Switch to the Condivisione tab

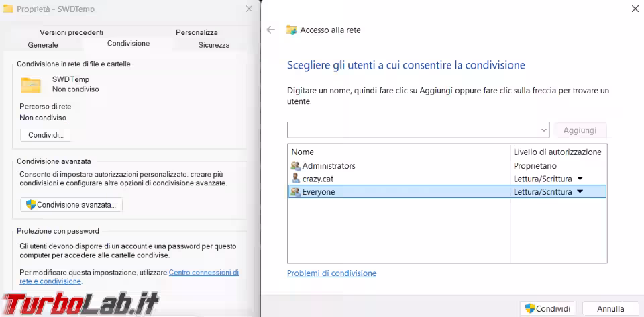[128, 43]
